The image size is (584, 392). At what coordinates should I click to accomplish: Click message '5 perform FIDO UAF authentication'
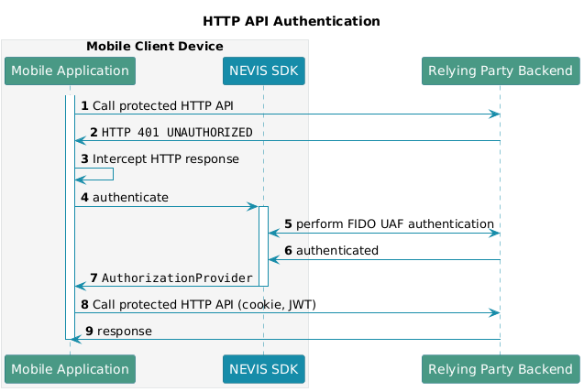pyautogui.click(x=390, y=224)
